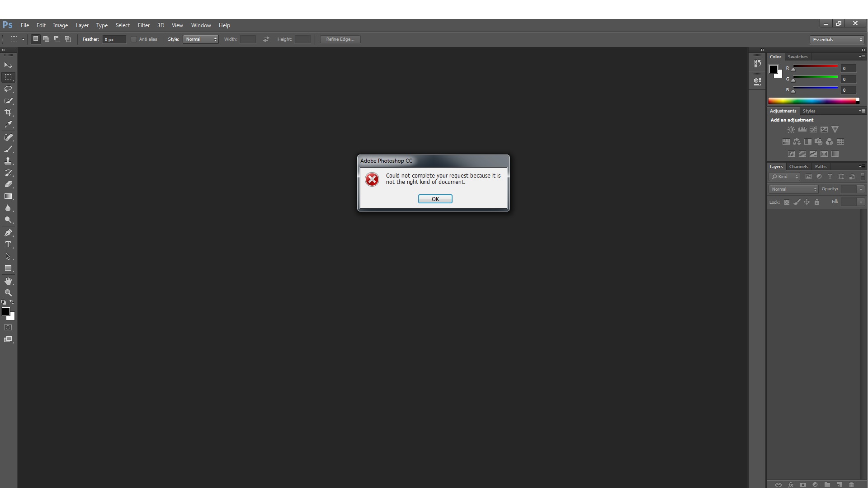Select Intersect with selection mode
The height and width of the screenshot is (488, 868).
(x=68, y=39)
